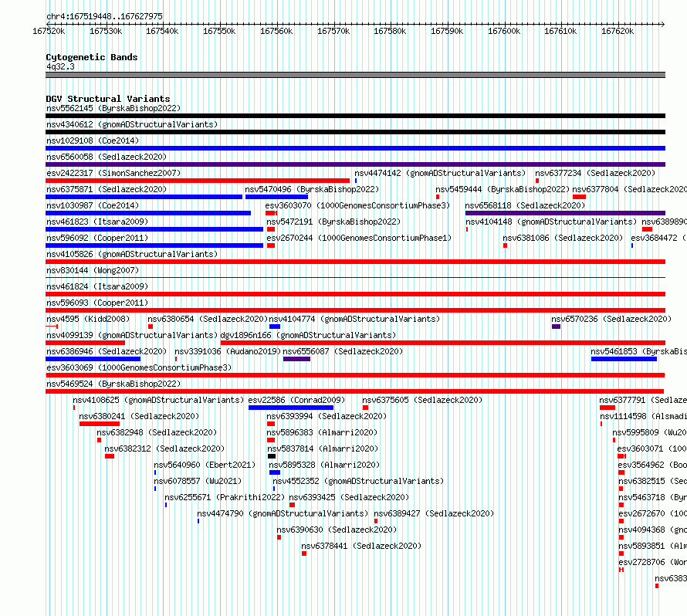The image size is (687, 616).
Task: Click nsv6381086 (Sedlazeck2020) label
Action: pyautogui.click(x=563, y=238)
